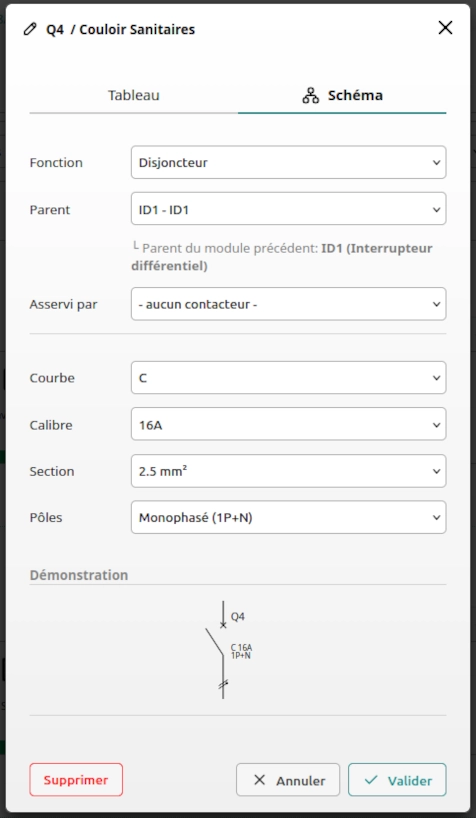Switch to the Tableau tab
This screenshot has width=476, height=818.
point(134,96)
